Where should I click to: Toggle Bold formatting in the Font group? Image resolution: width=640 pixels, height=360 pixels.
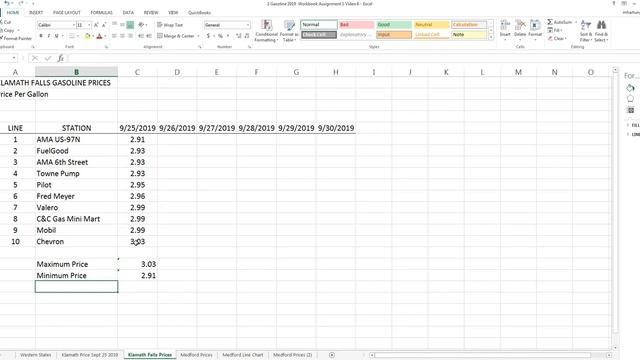(x=41, y=36)
